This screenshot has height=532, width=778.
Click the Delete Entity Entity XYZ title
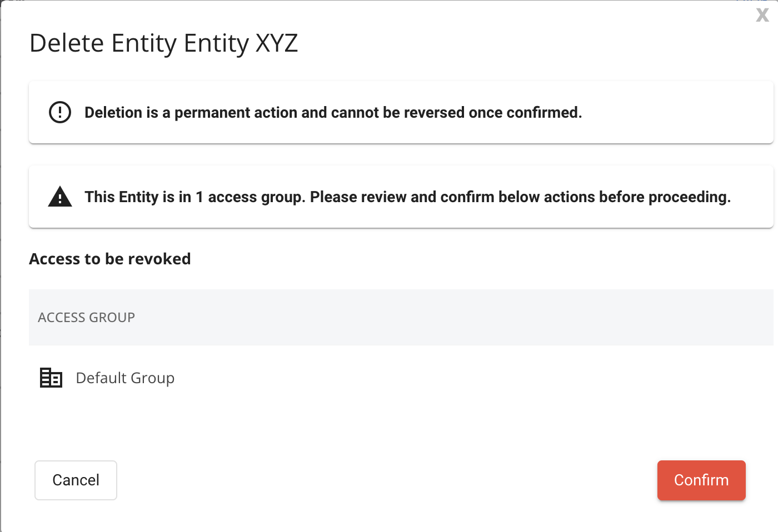164,43
